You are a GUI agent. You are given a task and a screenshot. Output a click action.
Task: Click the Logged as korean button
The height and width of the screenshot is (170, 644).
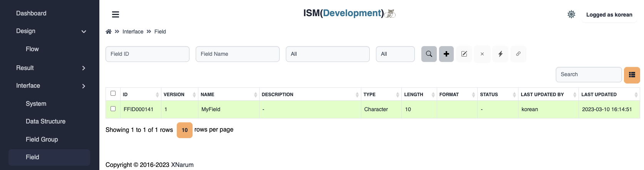pos(609,15)
